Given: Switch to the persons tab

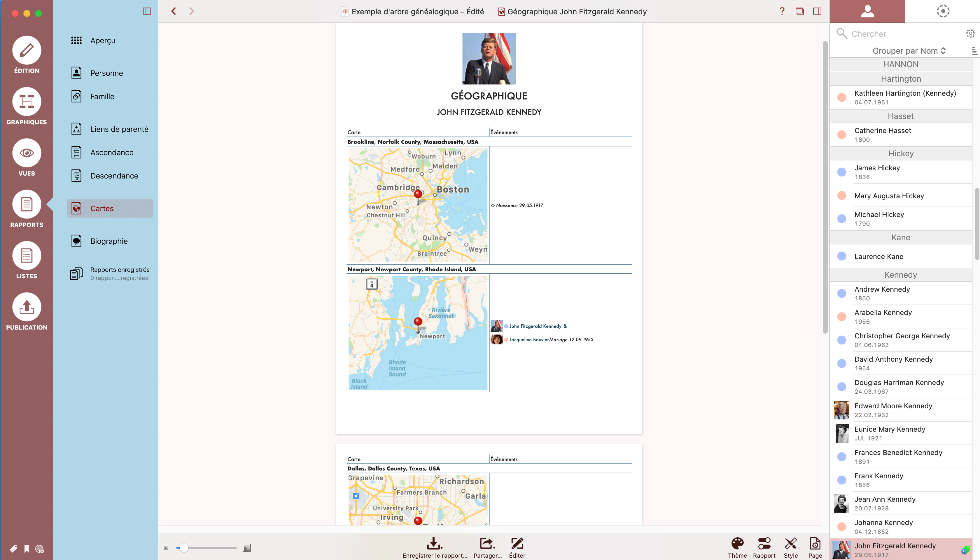Looking at the screenshot, I should [x=867, y=11].
